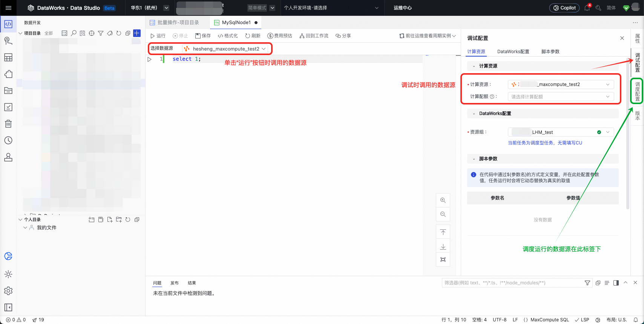Screen dimensions: 644x324
Task: Open the mode dropdown next to 简单模式
Action: pyautogui.click(x=272, y=8)
